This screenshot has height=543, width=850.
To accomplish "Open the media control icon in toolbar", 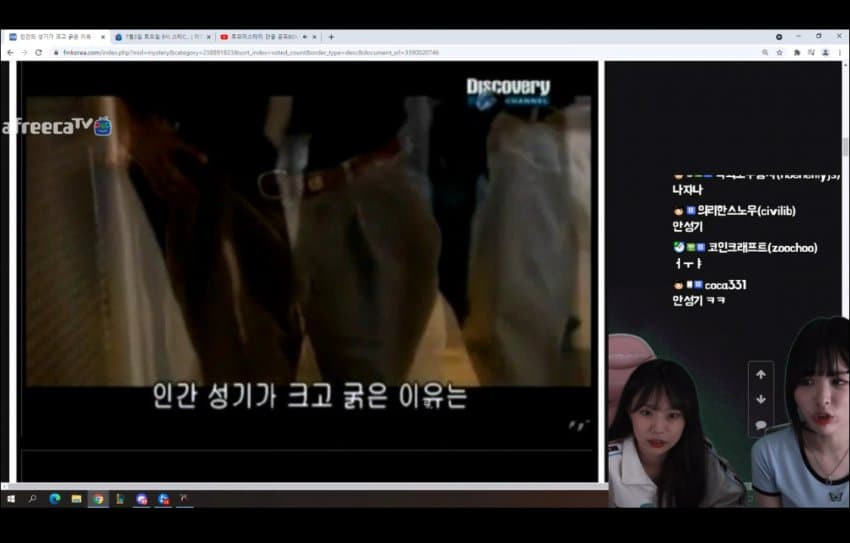I will pyautogui.click(x=811, y=53).
